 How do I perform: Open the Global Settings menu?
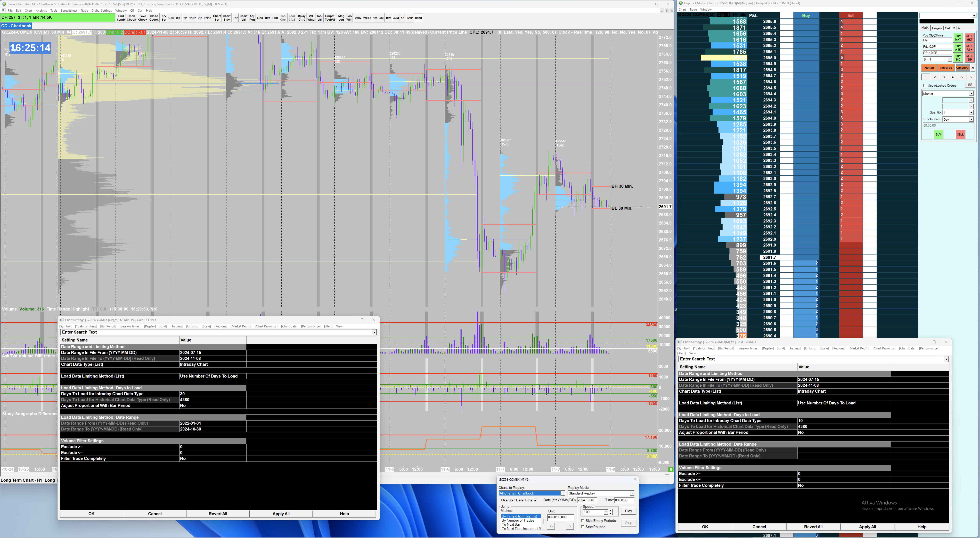(x=102, y=11)
